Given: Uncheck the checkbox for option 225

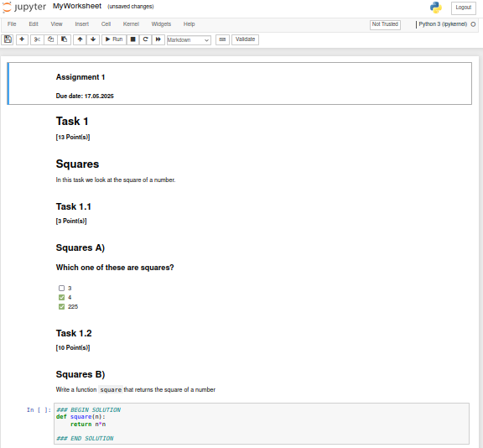Looking at the screenshot, I should tap(61, 306).
